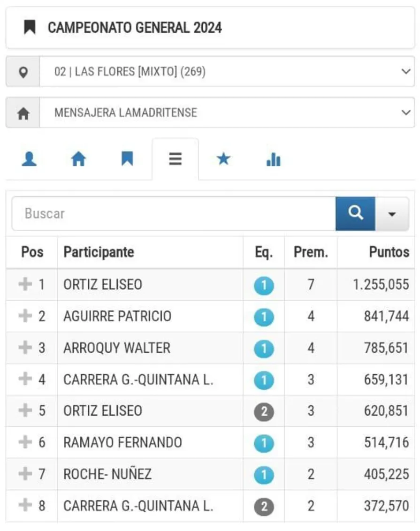Expand row 2 Aguirre Patricio details

(x=25, y=316)
